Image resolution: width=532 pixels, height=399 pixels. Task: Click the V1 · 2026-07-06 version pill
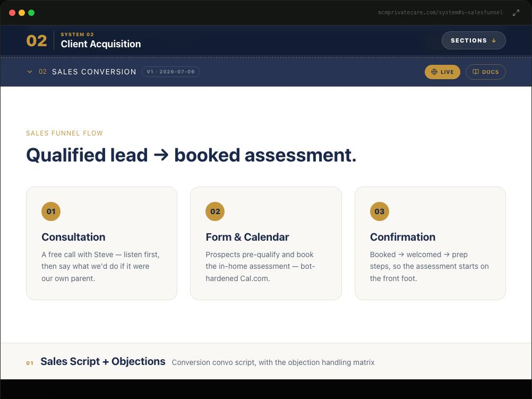pos(170,72)
